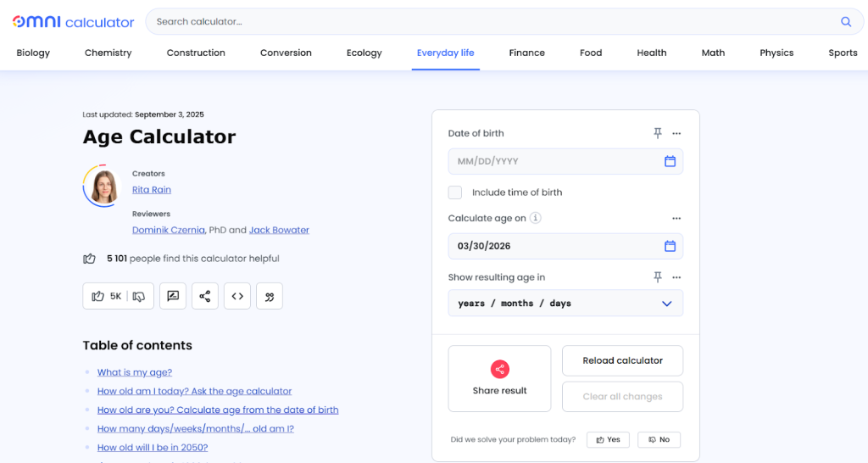Click the thumbs up 5K like button
868x463 pixels.
pos(107,296)
